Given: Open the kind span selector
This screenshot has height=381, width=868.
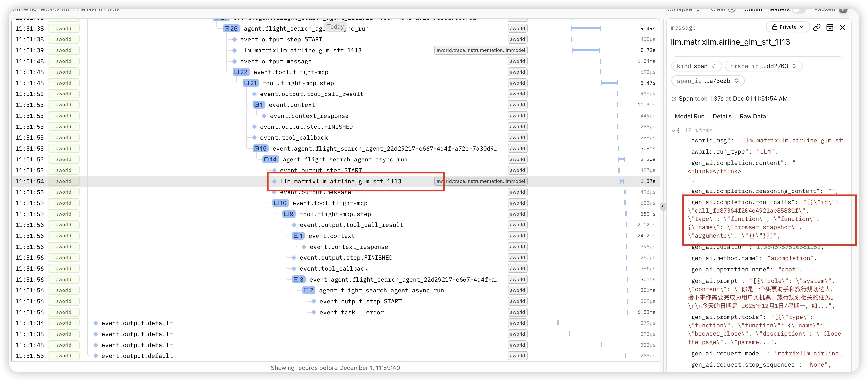Looking at the screenshot, I should (696, 66).
